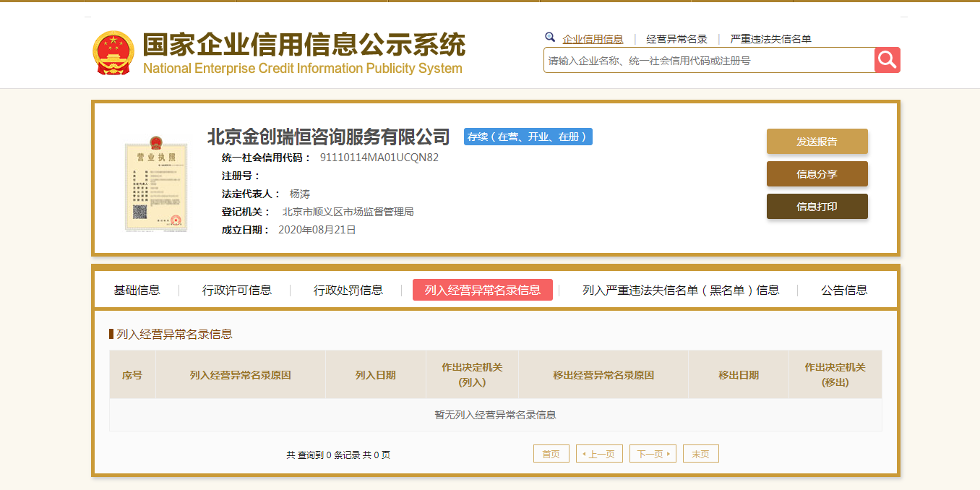The height and width of the screenshot is (490, 980).
Task: Click the 注册号 label
Action: point(241,176)
